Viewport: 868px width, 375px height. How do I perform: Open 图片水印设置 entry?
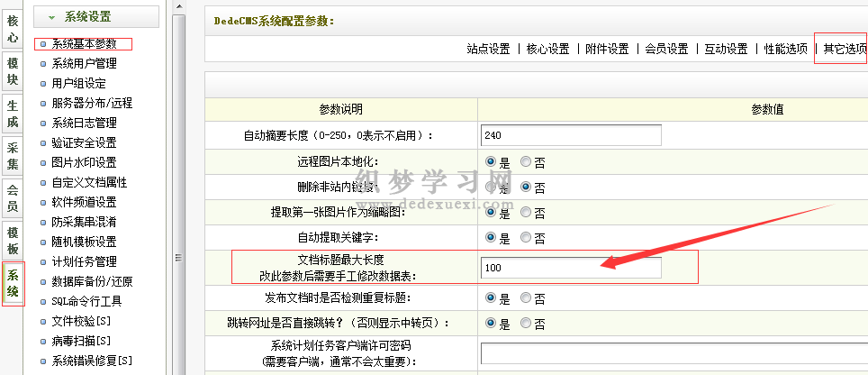(x=84, y=162)
